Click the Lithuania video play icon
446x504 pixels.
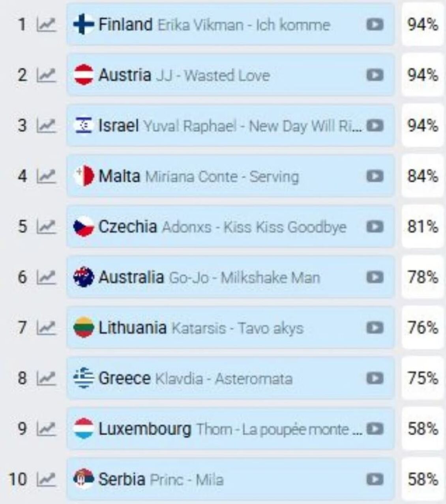(x=375, y=328)
